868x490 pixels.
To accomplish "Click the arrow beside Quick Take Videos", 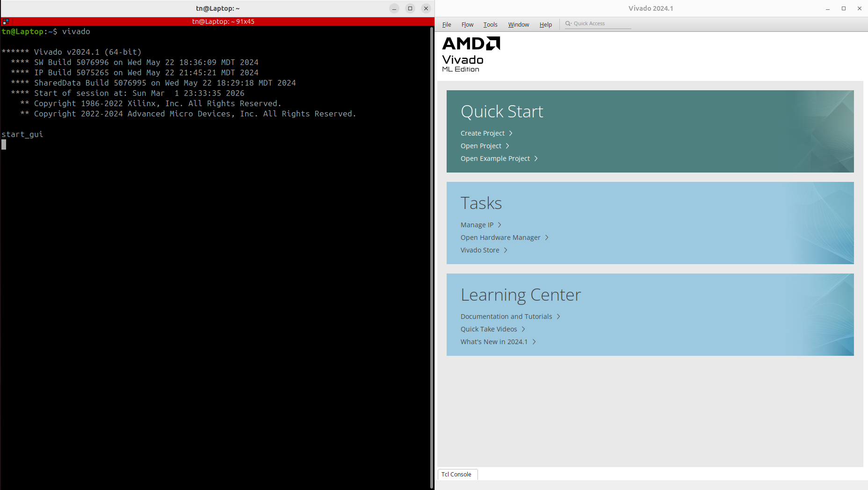I will coord(523,329).
